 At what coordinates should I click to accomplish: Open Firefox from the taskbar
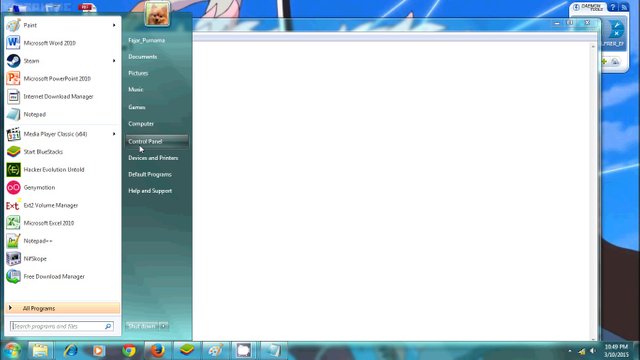point(158,350)
